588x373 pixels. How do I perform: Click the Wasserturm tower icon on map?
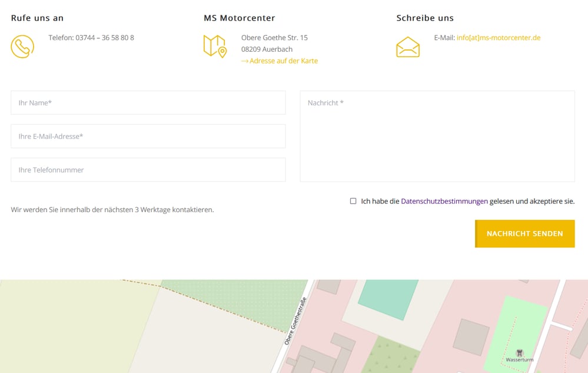pyautogui.click(x=519, y=353)
